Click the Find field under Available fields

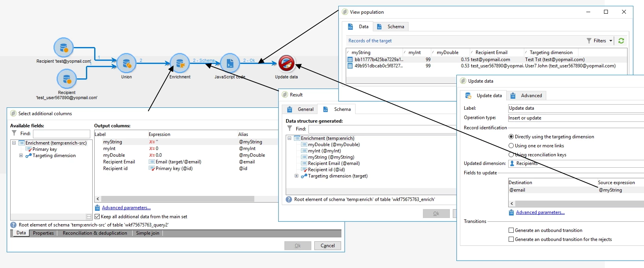coord(62,134)
